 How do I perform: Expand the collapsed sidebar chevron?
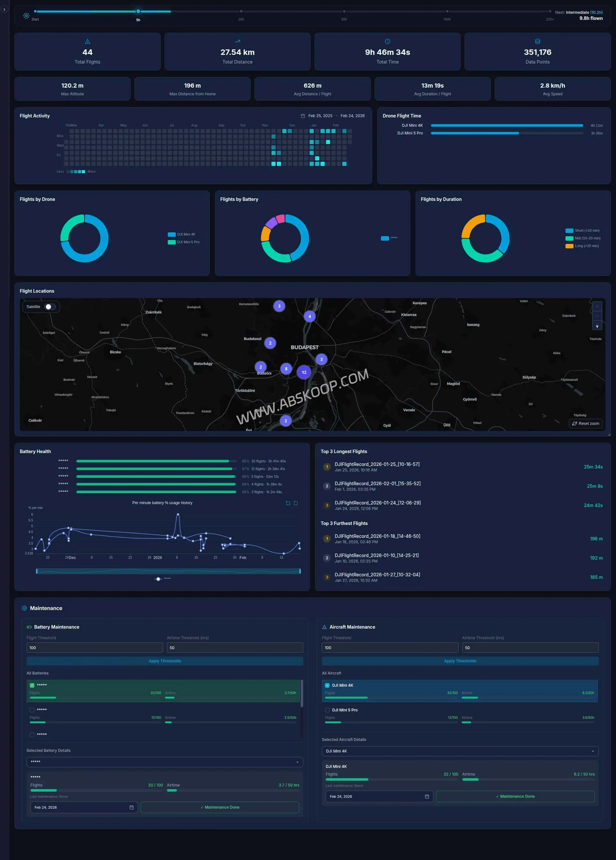pyautogui.click(x=4, y=9)
